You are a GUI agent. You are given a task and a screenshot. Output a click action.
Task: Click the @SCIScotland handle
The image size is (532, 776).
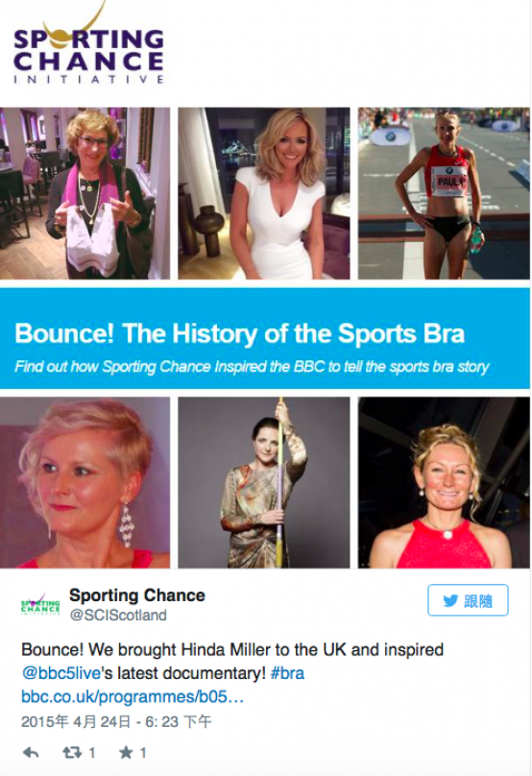118,616
